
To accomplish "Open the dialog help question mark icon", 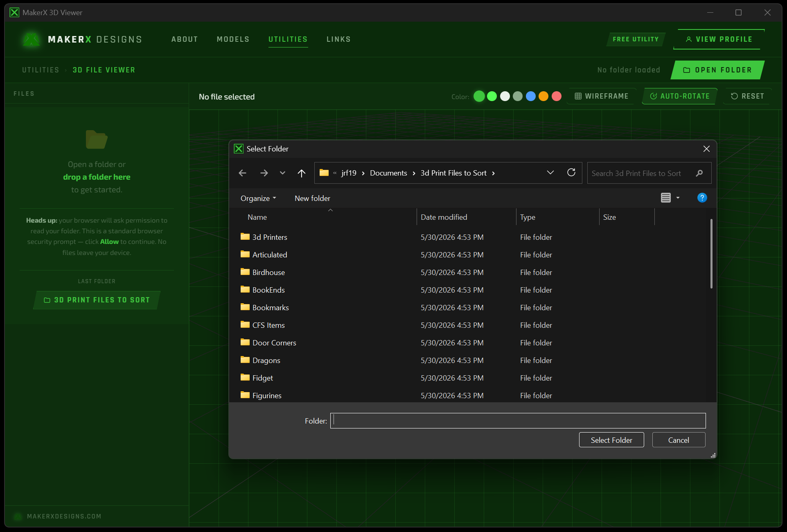I will click(702, 198).
